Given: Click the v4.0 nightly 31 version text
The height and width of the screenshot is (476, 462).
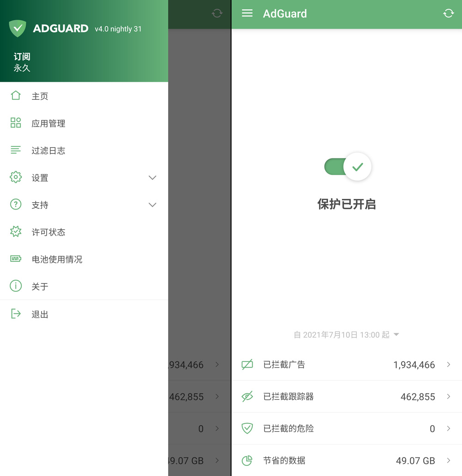Looking at the screenshot, I should click(x=118, y=29).
